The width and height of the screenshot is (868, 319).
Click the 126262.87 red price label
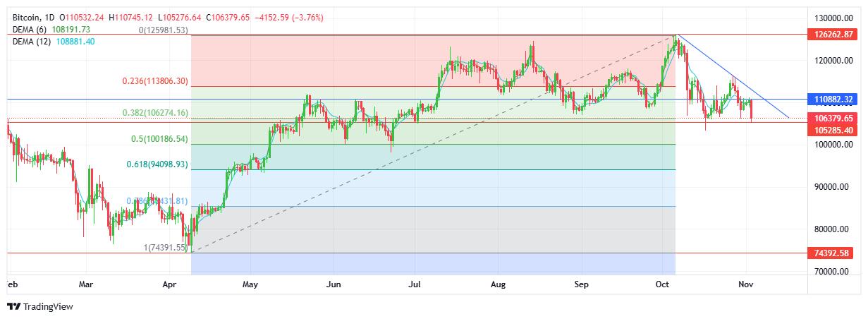pos(833,34)
